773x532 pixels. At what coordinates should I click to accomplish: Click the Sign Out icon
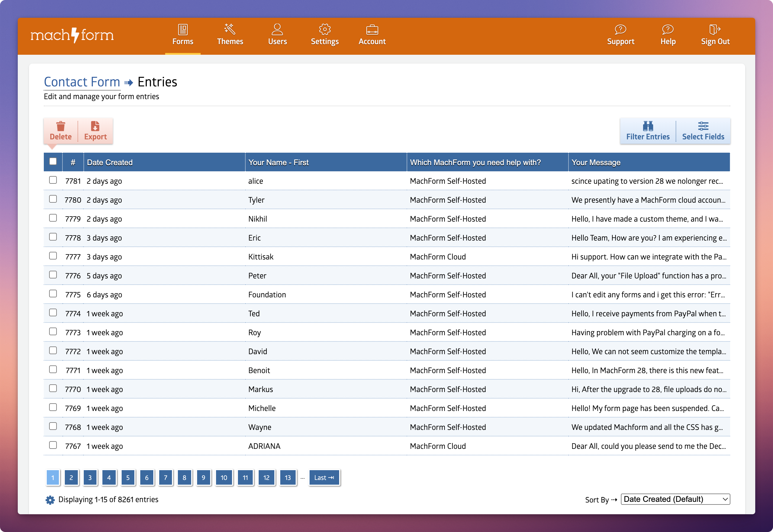pyautogui.click(x=715, y=30)
